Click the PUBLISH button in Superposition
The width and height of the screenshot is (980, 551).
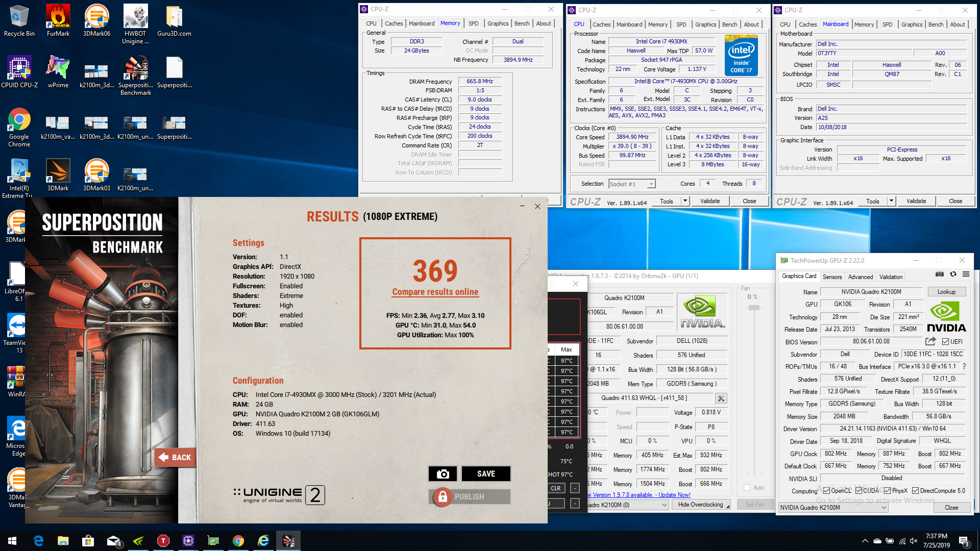pyautogui.click(x=470, y=496)
